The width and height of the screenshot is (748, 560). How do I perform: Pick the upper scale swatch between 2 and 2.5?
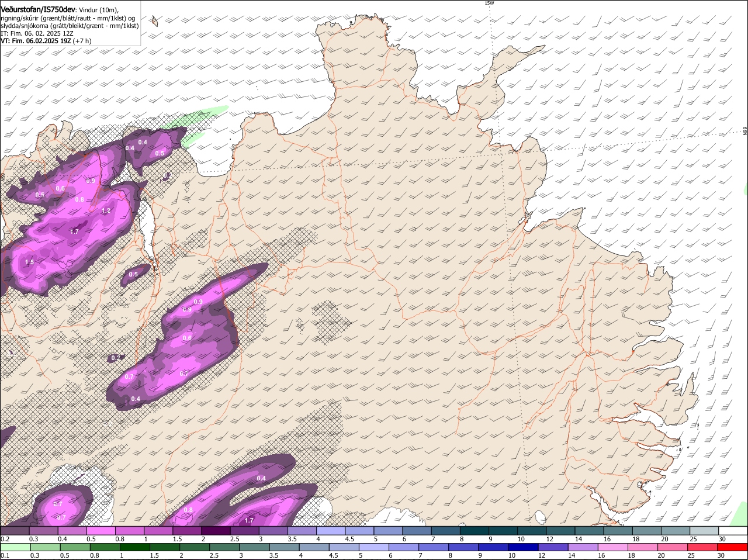[217, 531]
